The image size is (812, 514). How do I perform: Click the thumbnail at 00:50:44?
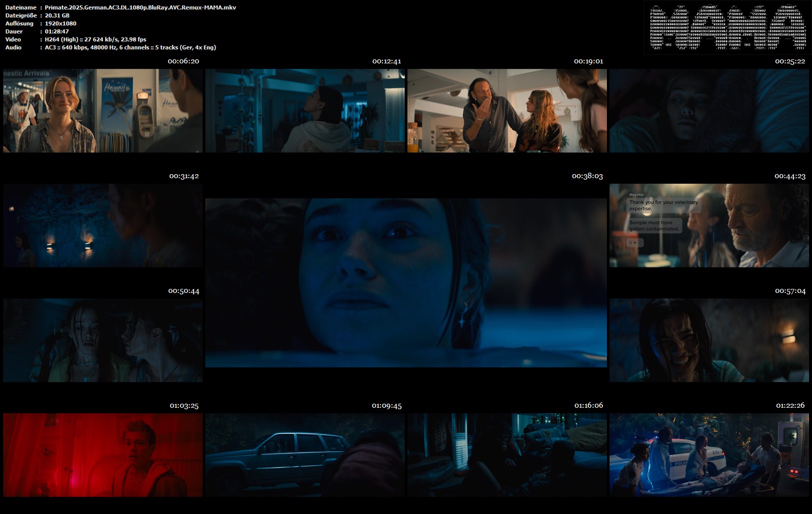103,340
